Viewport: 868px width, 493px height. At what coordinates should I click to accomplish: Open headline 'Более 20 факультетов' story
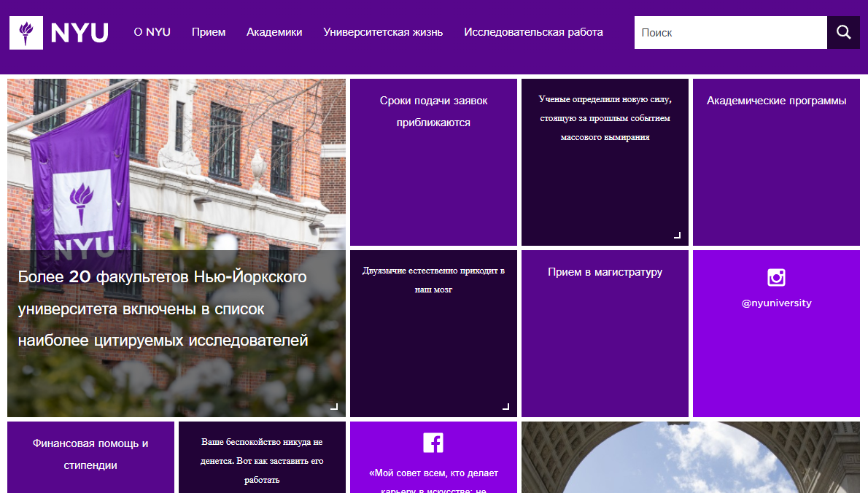point(163,308)
